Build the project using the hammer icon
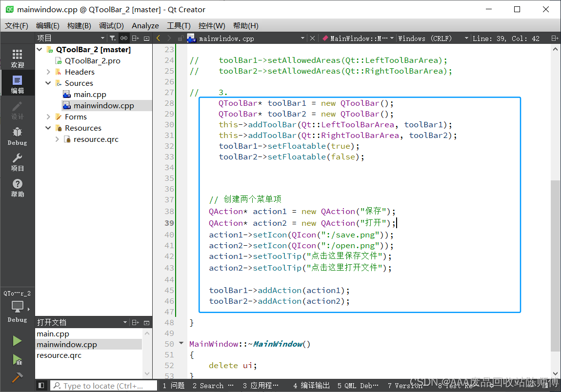Viewport: 561px width, 392px height. (x=17, y=376)
